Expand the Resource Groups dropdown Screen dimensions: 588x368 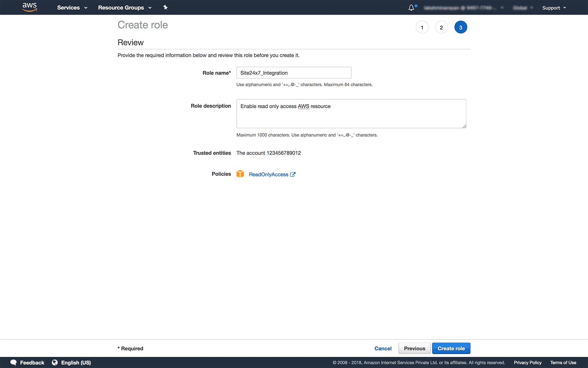click(125, 7)
